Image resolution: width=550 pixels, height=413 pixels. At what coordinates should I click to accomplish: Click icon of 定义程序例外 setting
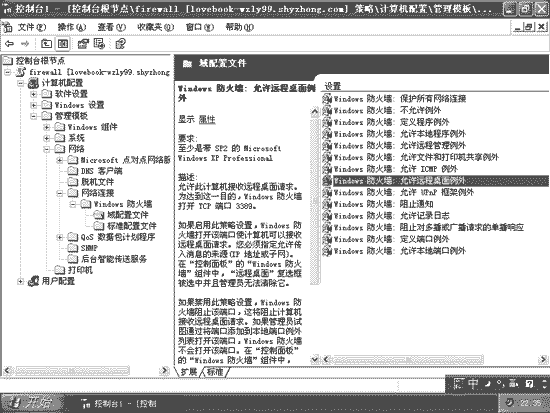[x=327, y=122]
